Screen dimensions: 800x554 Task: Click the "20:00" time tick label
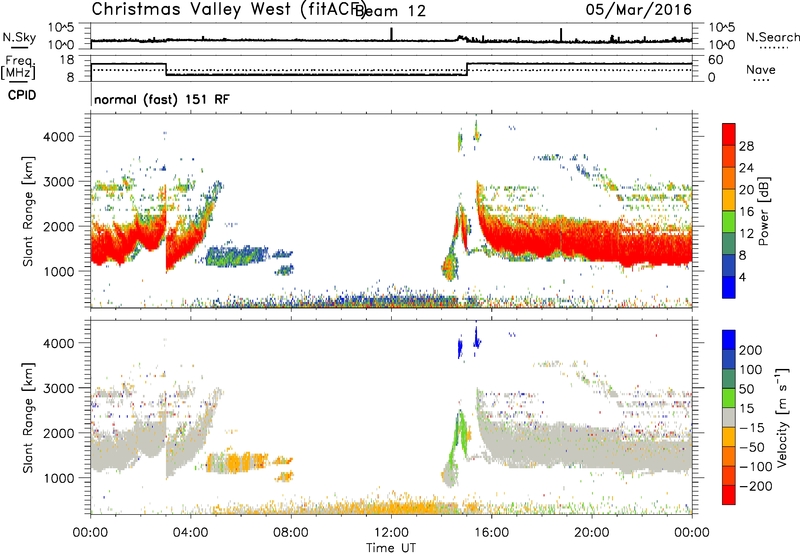click(x=591, y=533)
